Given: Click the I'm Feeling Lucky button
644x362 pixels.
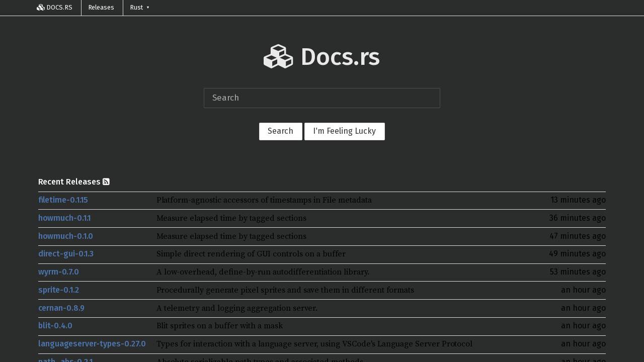Looking at the screenshot, I should [345, 131].
